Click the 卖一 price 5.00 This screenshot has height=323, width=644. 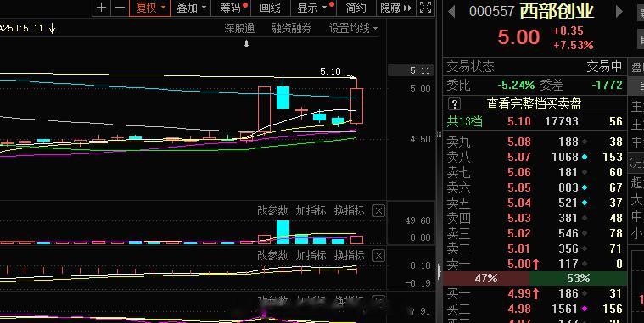pos(519,264)
